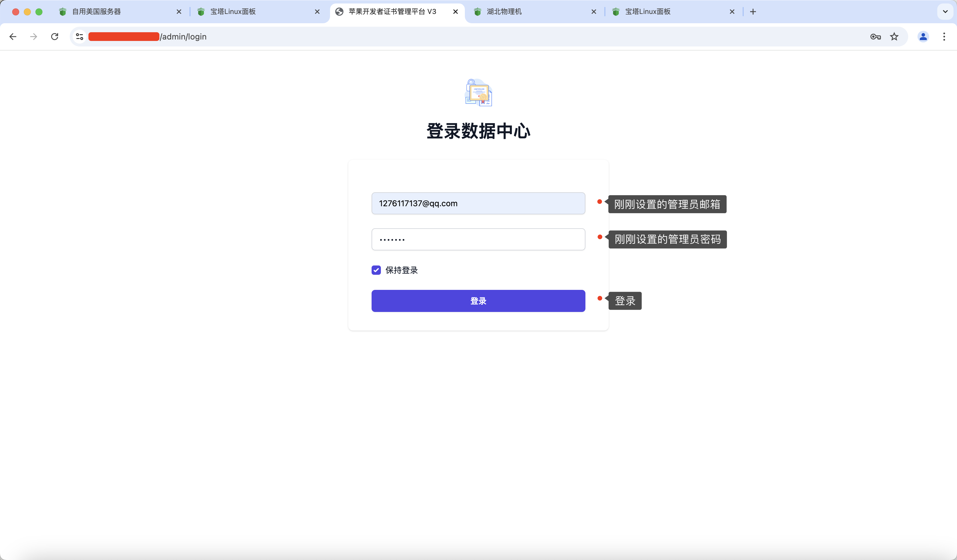This screenshot has width=957, height=560.
Task: Close the 自用美国服务器 tab
Action: [x=179, y=12]
